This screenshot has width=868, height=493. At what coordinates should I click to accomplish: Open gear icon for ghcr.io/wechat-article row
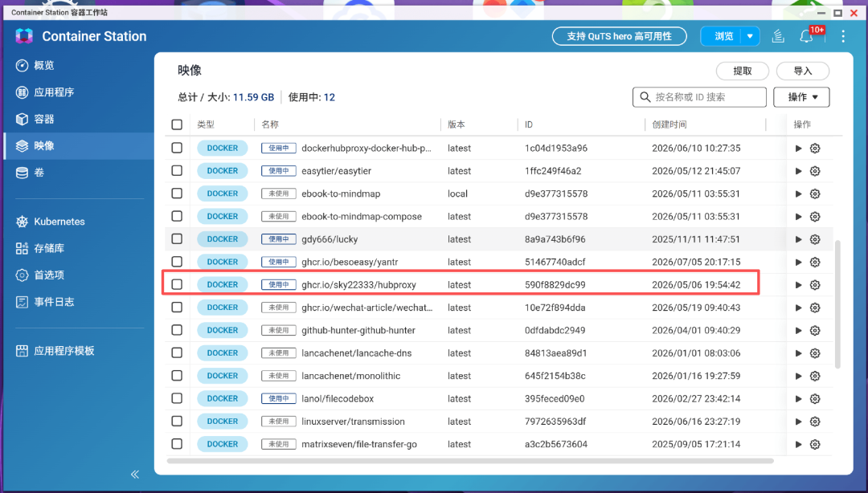815,308
